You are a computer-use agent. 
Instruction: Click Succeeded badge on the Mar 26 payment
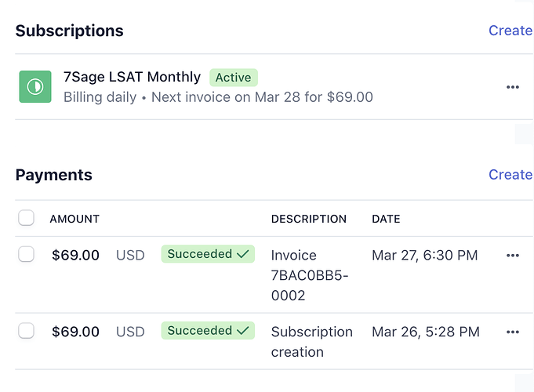208,331
